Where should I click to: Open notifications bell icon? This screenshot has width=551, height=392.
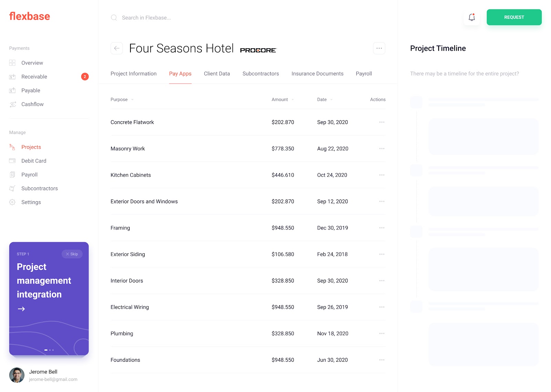coord(472,17)
